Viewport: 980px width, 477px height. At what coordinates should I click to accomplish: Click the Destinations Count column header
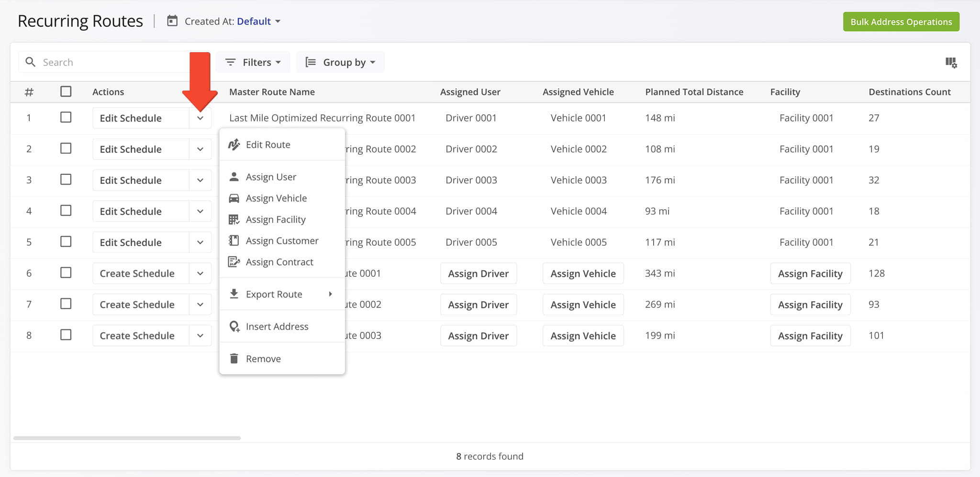tap(910, 92)
